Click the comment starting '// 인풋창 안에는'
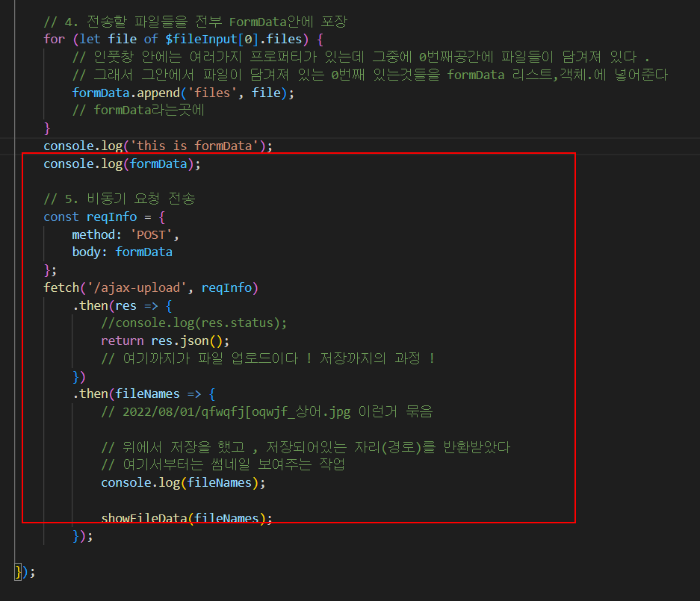Viewport: 700px width, 601px height. click(x=361, y=57)
